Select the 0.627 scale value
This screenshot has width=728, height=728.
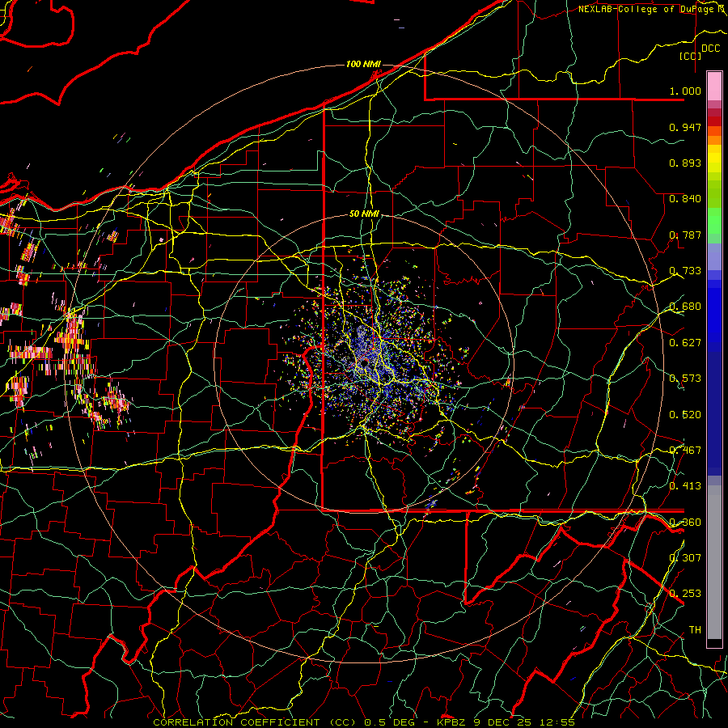(x=685, y=343)
